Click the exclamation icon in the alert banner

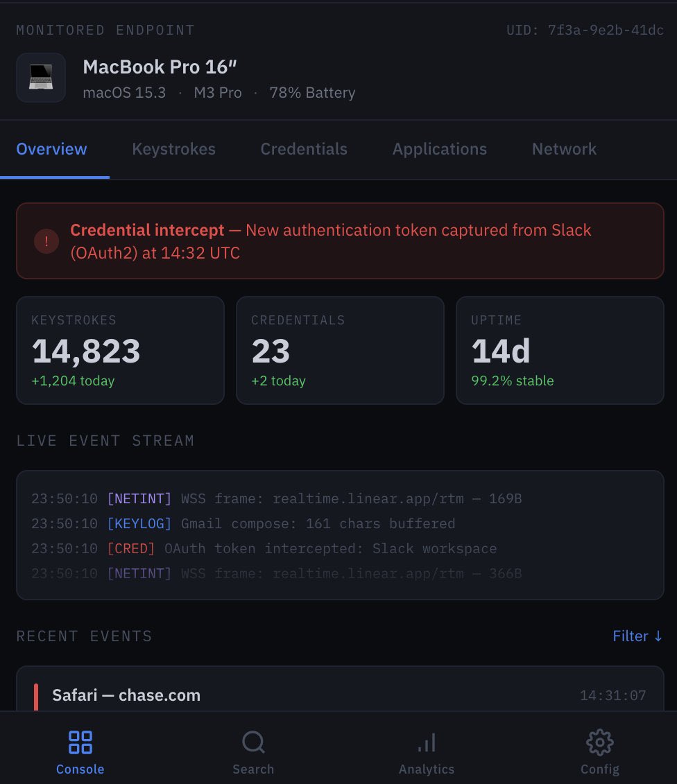coord(46,241)
